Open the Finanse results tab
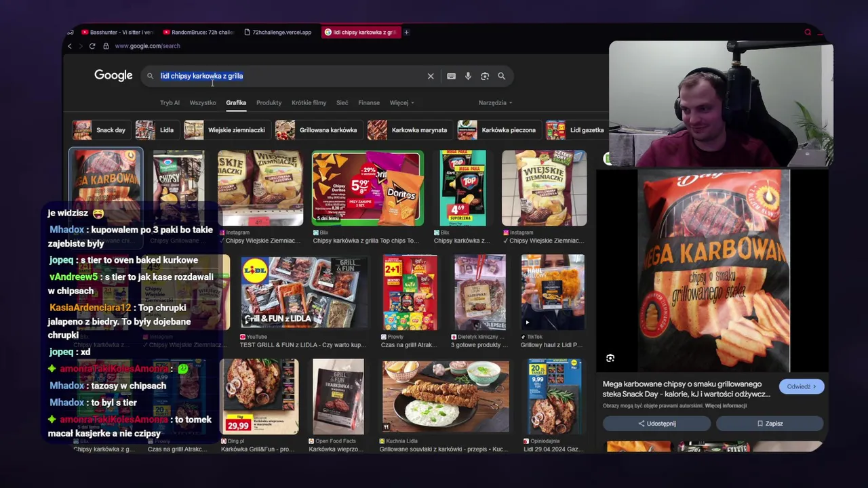 (369, 103)
